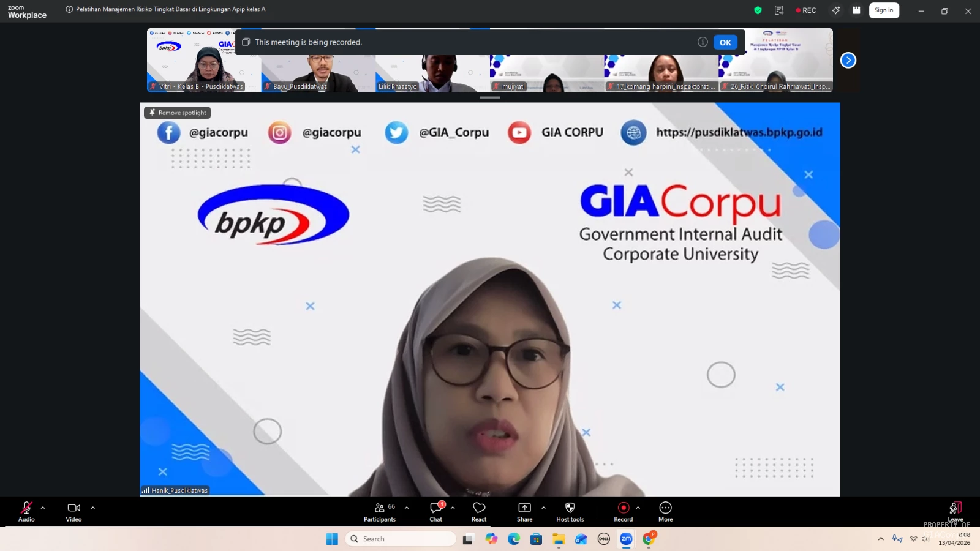Open Host tools shield icon

[570, 508]
